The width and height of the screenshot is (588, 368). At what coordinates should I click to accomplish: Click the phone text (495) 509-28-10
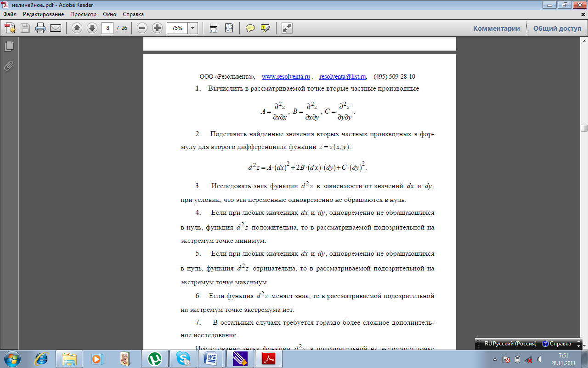coord(394,77)
